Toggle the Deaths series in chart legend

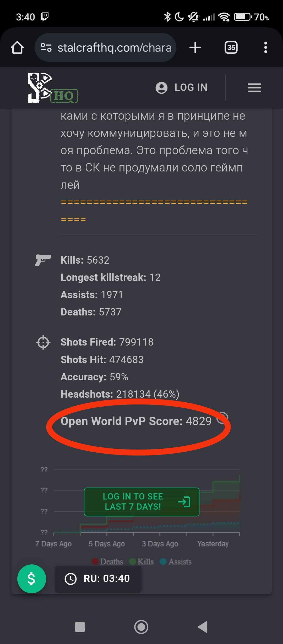point(107,562)
